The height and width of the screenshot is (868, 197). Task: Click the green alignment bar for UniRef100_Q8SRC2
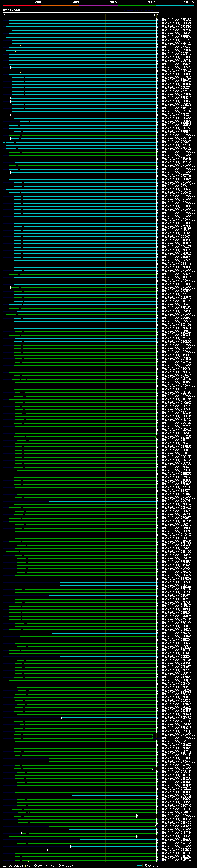click(103, 850)
